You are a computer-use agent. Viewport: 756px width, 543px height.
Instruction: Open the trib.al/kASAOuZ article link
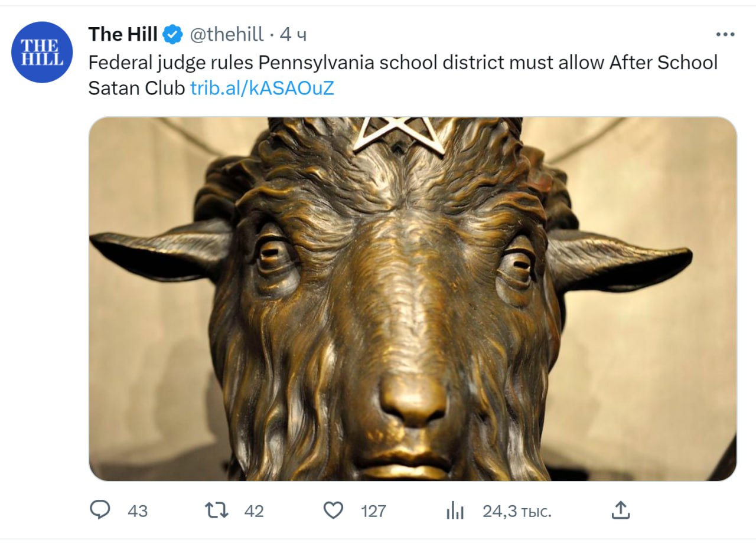[262, 88]
